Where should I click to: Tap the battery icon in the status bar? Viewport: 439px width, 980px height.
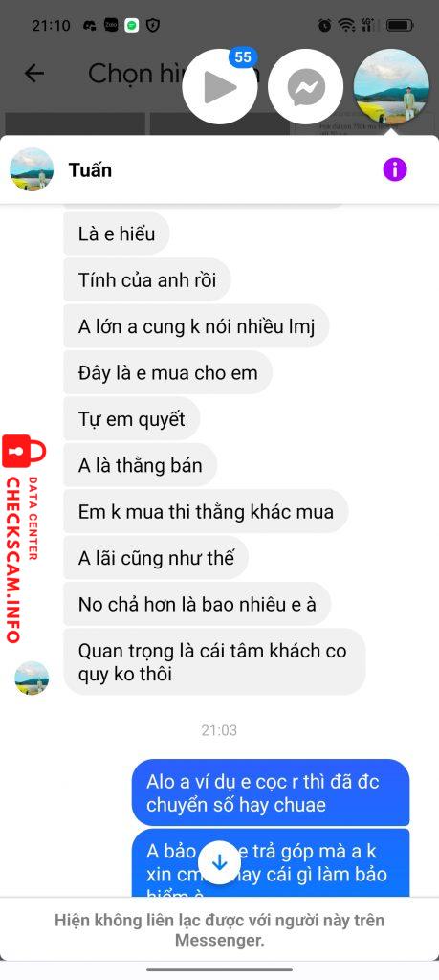[x=400, y=25]
